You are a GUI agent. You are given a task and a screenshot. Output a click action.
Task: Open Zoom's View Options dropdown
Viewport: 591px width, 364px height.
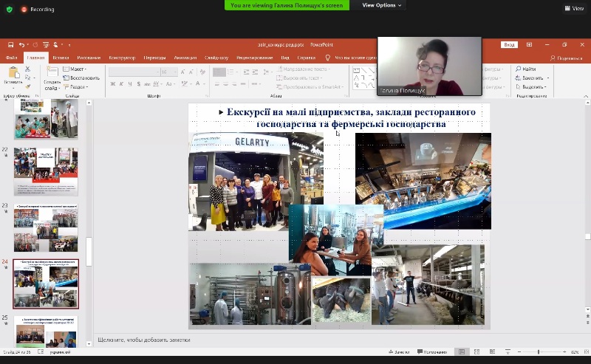[382, 5]
